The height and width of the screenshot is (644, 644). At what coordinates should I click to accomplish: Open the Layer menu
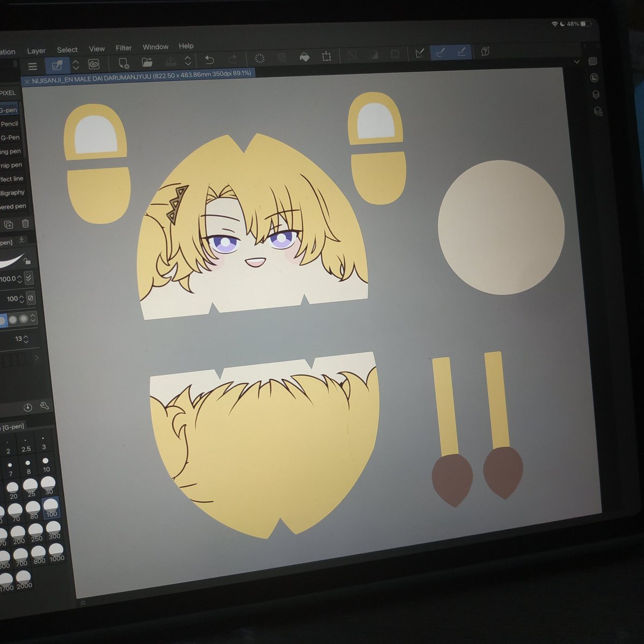click(36, 51)
